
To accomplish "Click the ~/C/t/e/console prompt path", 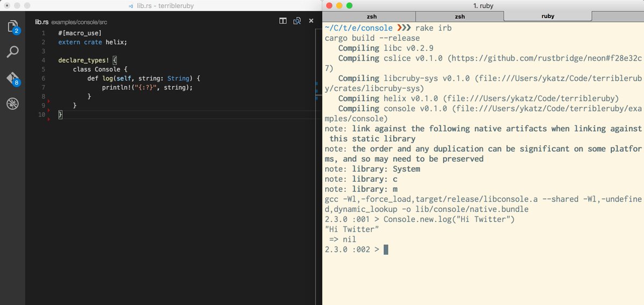I will 358,28.
